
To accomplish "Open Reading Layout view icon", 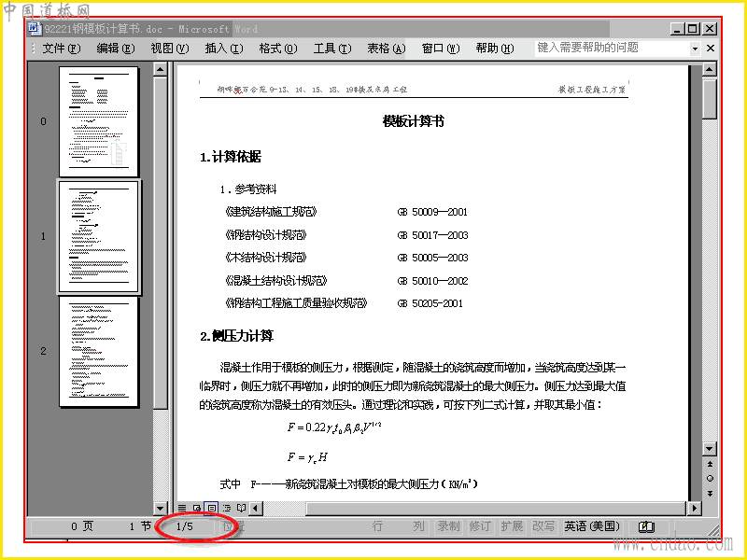I will pyautogui.click(x=241, y=508).
